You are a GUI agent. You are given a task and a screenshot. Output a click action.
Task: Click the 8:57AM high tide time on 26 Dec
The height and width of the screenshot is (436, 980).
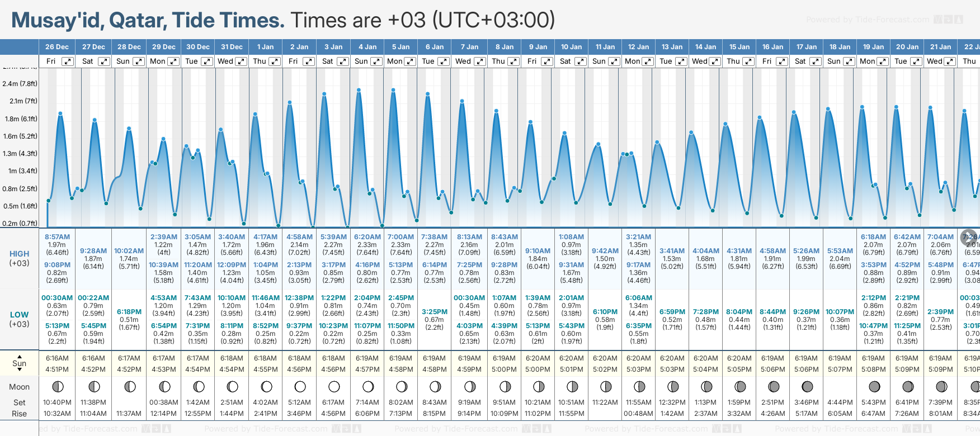(58, 237)
